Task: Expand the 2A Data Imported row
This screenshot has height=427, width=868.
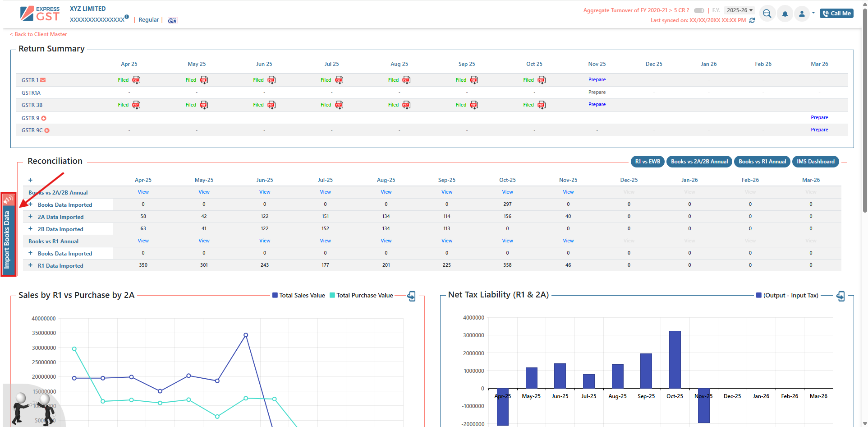Action: [x=31, y=217]
